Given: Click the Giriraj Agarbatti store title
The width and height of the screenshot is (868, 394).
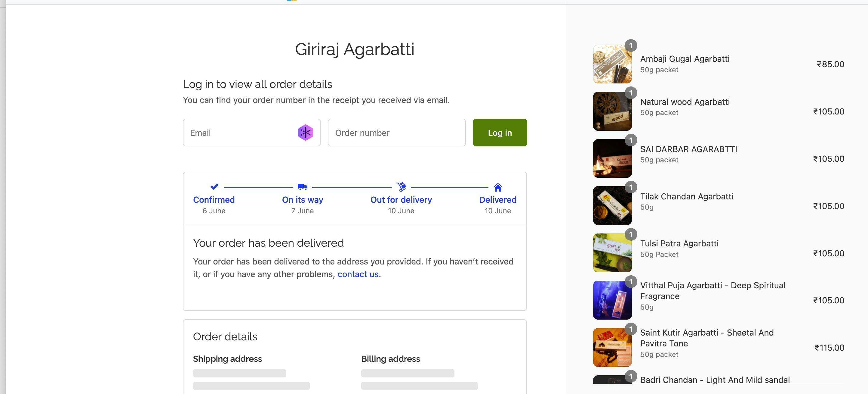Looking at the screenshot, I should pyautogui.click(x=355, y=49).
